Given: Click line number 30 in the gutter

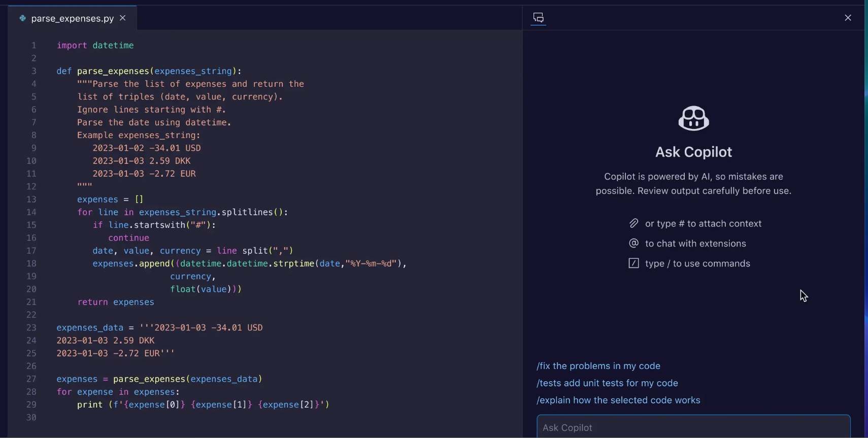Looking at the screenshot, I should 31,418.
